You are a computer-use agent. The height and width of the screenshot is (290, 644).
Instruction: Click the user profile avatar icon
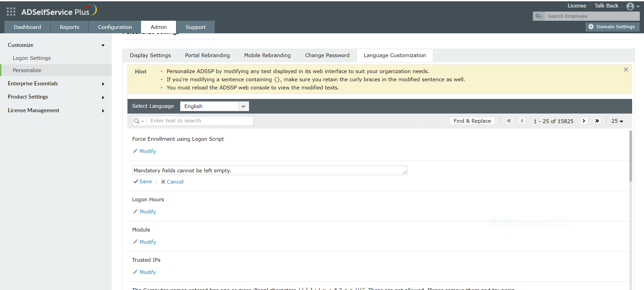(x=630, y=6)
